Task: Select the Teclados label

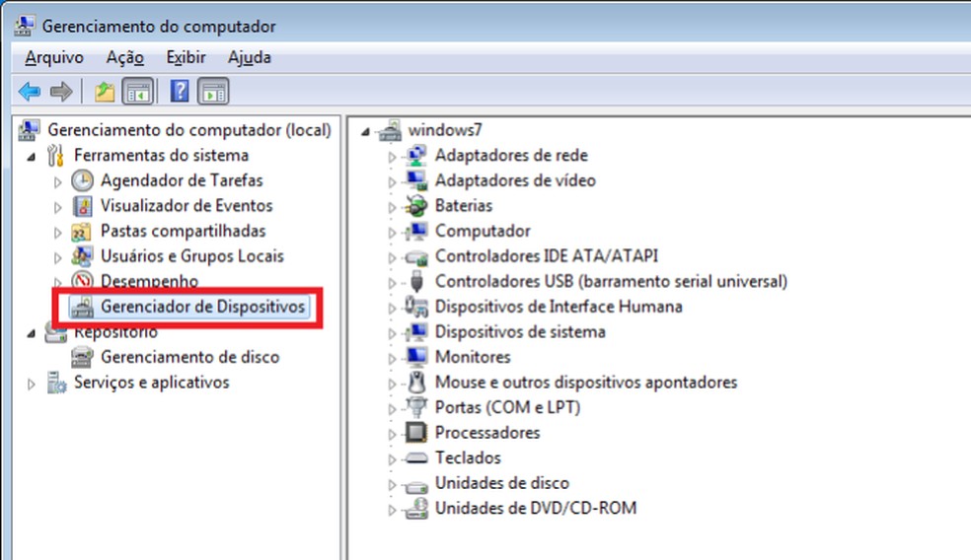Action: (468, 457)
